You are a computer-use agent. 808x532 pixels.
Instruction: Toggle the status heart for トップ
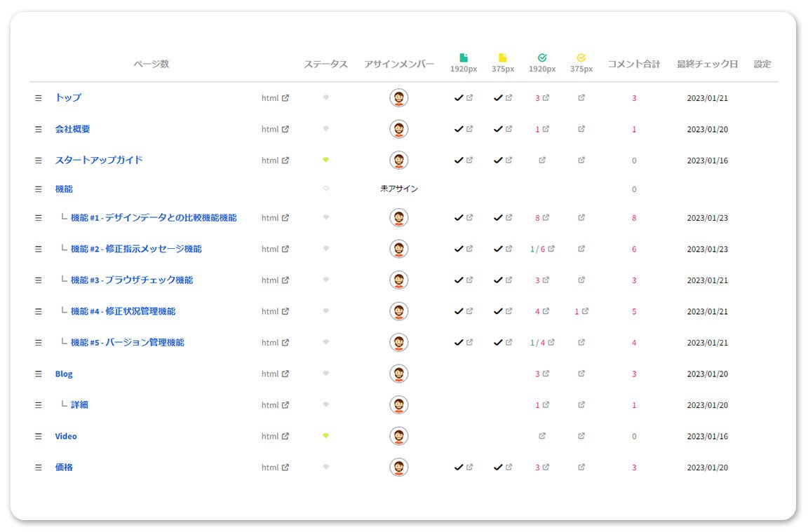325,97
